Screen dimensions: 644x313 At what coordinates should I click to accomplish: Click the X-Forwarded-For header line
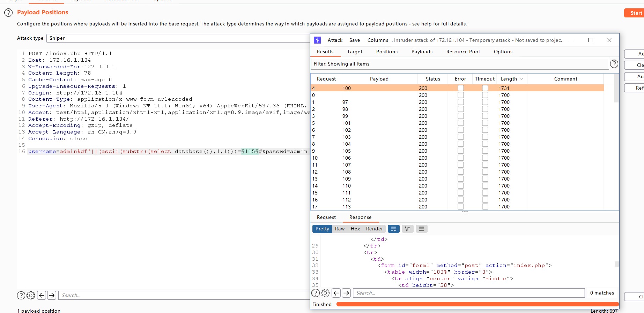(72, 67)
